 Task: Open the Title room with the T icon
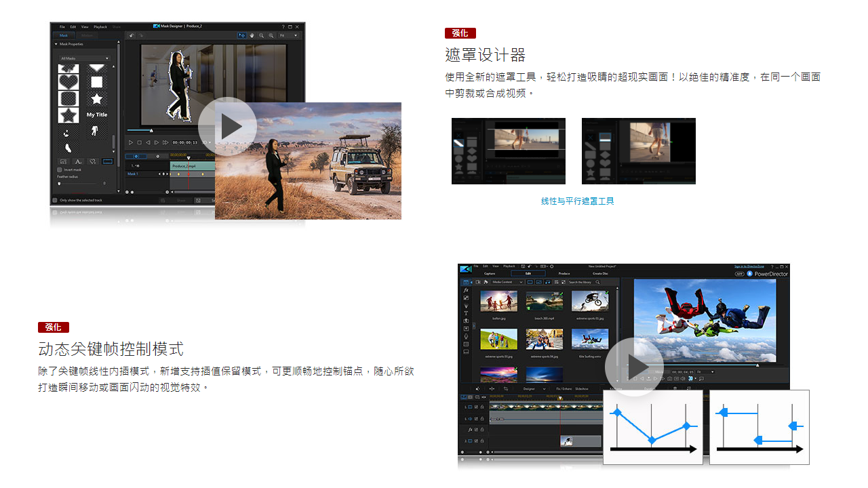(x=466, y=313)
